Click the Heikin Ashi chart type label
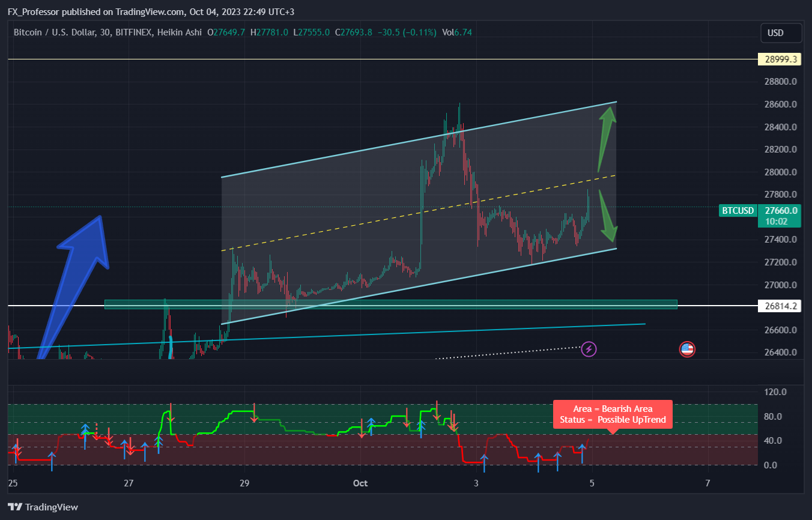Image resolution: width=812 pixels, height=520 pixels. click(180, 32)
